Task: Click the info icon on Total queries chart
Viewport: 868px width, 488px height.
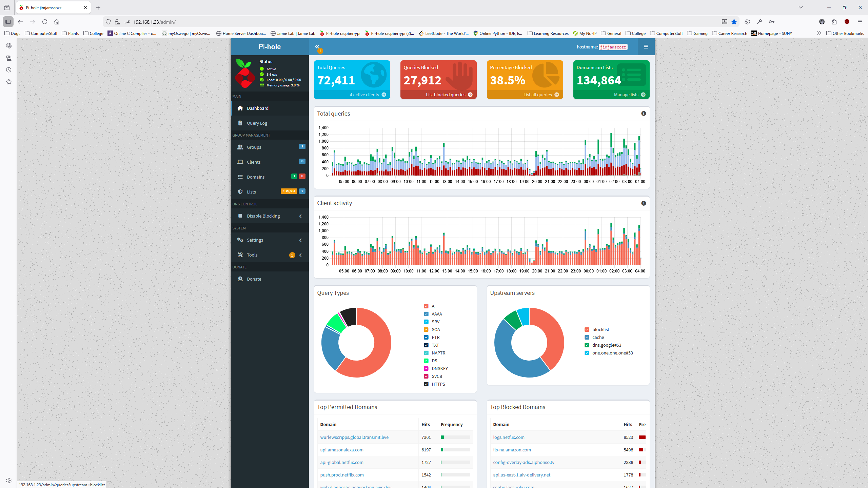Action: point(644,114)
